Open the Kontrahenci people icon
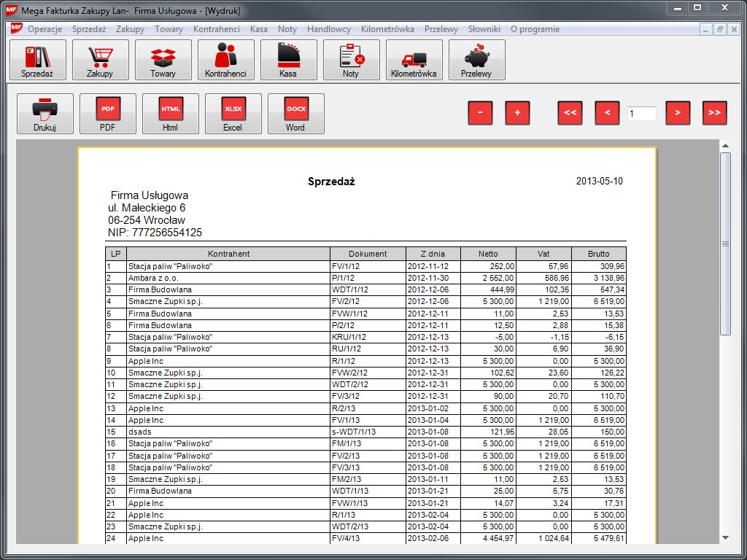 click(225, 60)
